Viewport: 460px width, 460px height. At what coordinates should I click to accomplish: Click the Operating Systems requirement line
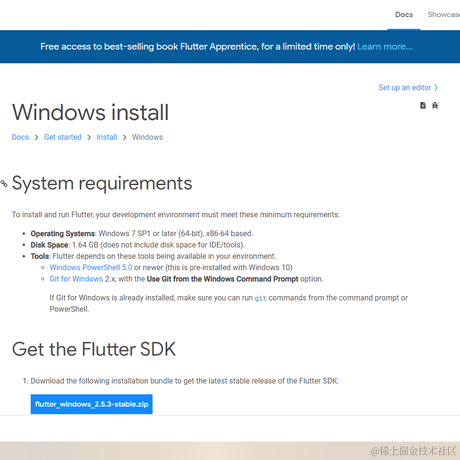tap(142, 234)
